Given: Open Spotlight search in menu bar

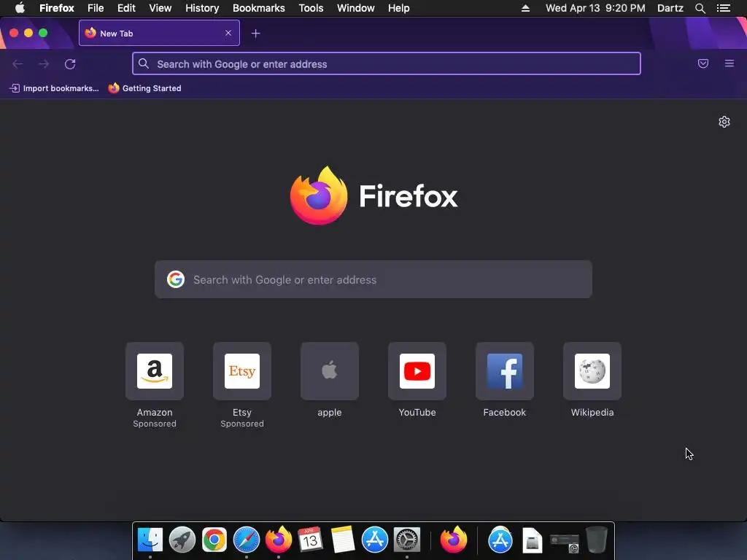Looking at the screenshot, I should 700,8.
